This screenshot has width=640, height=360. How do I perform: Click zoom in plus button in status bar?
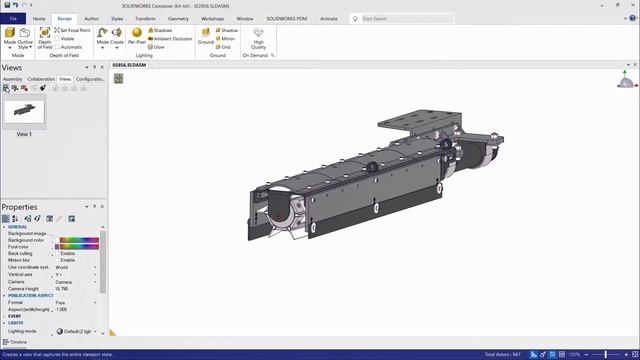[627, 354]
